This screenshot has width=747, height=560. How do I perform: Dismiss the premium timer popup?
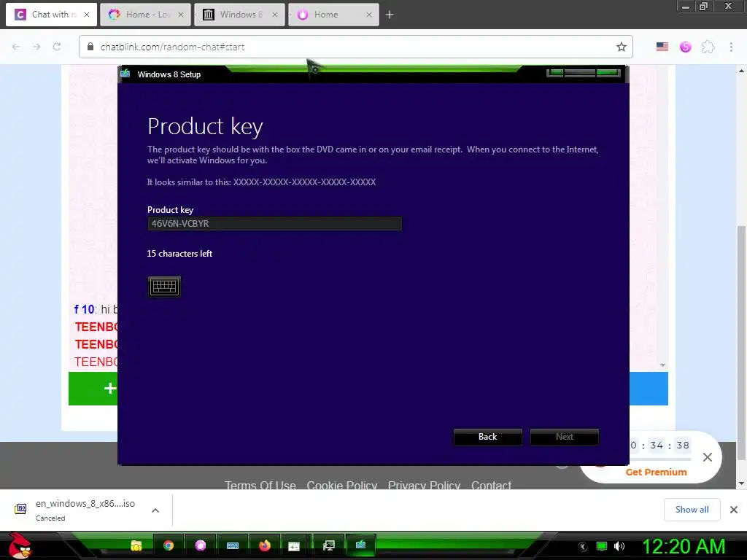point(708,457)
